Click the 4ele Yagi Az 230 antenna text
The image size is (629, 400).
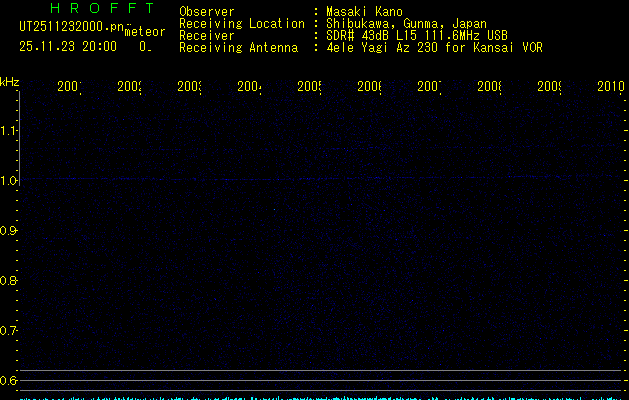(434, 48)
